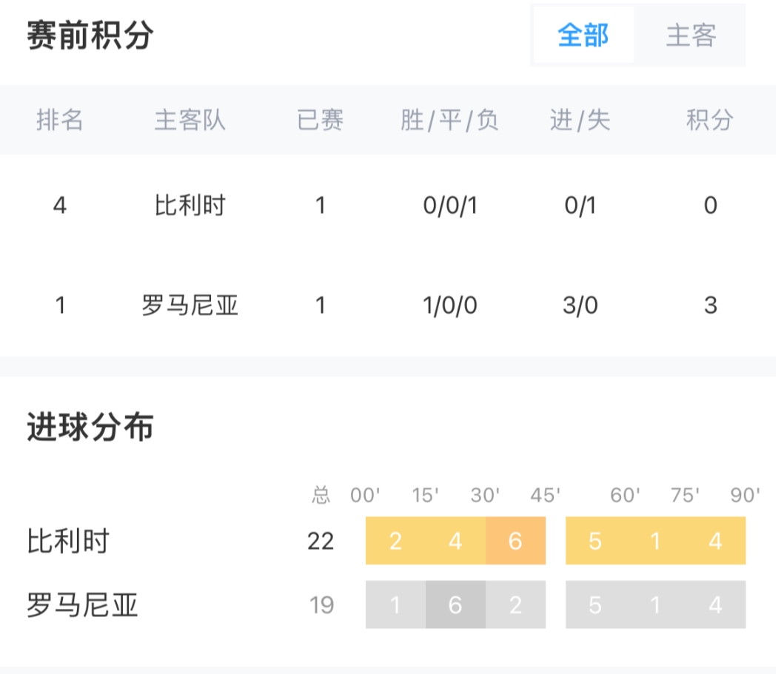This screenshot has height=674, width=784.
Task: Tap the 已赛 column header
Action: (320, 120)
